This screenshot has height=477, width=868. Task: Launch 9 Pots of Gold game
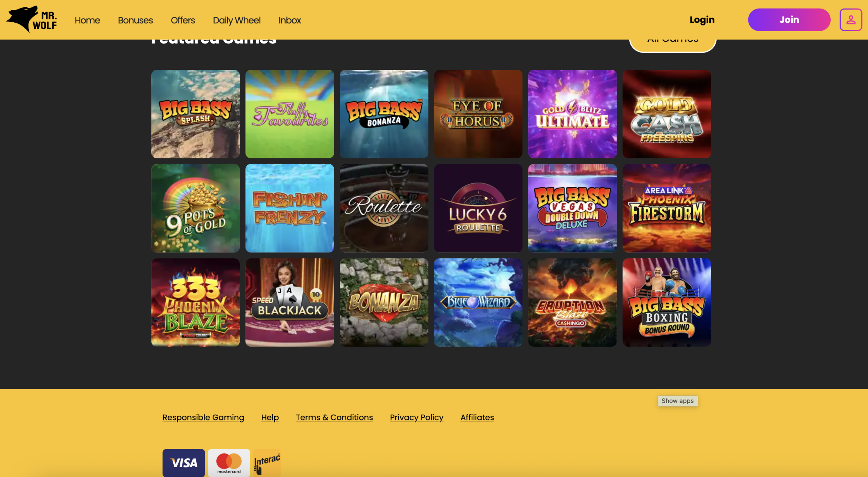(195, 208)
